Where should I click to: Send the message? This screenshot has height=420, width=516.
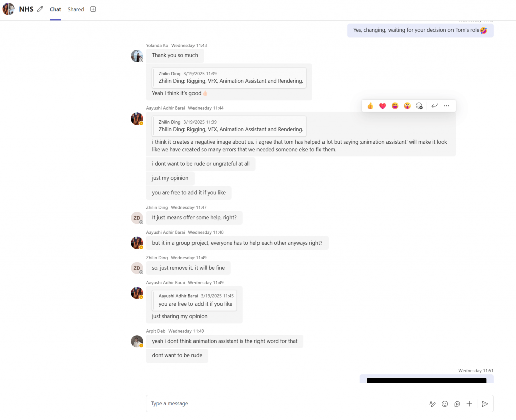click(x=485, y=404)
